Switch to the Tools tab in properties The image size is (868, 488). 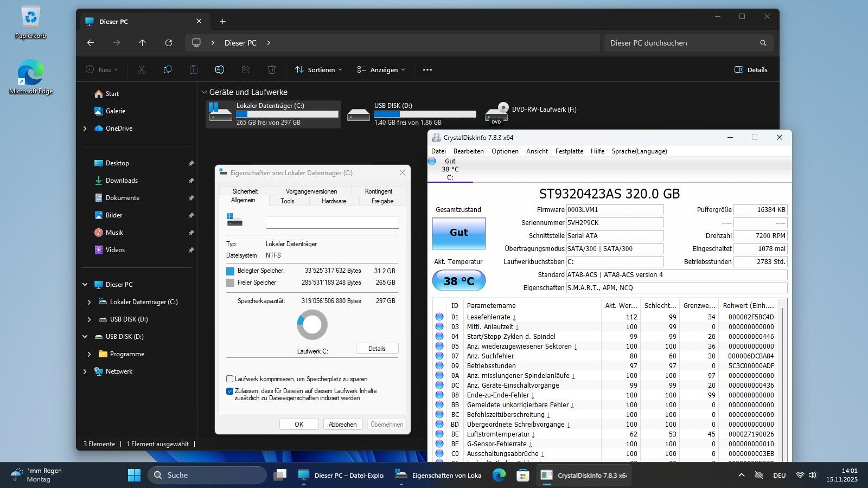click(x=288, y=201)
